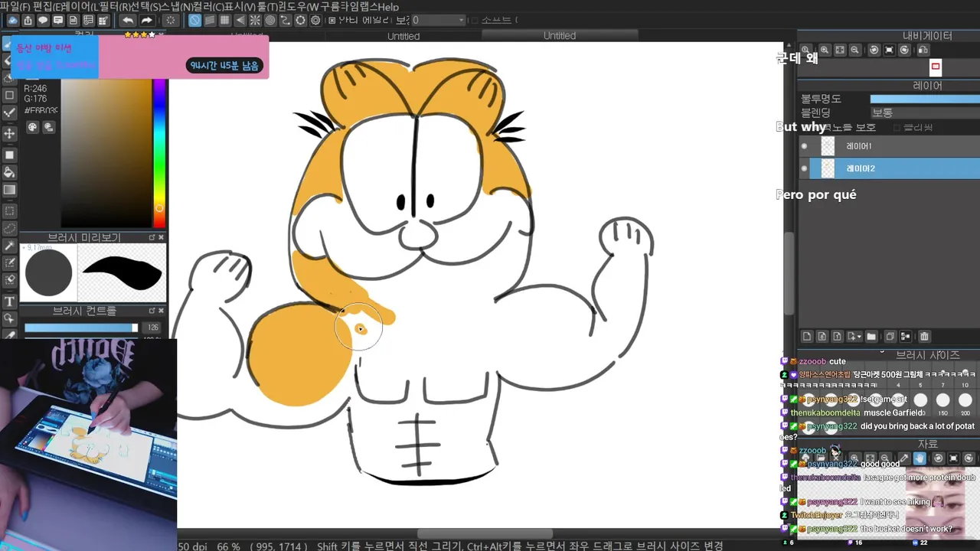Enable vanishing point snap guide
The height and width of the screenshot is (551, 980).
(x=240, y=21)
